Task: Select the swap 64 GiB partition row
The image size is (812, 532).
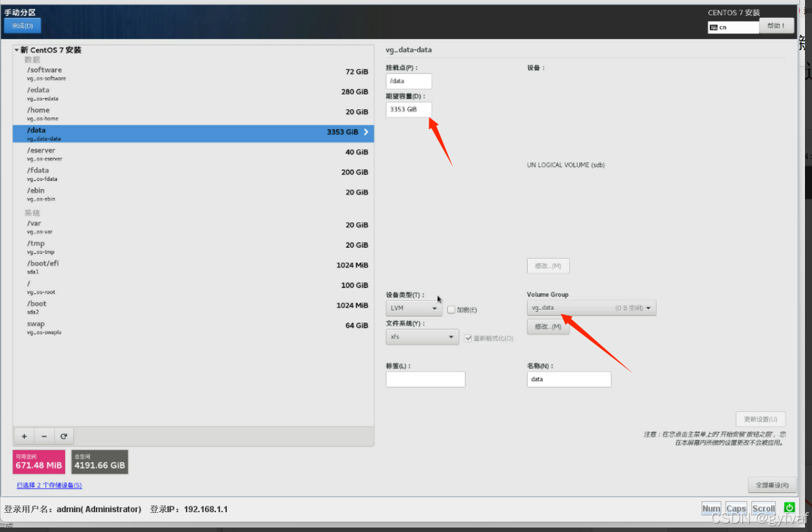Action: pos(193,328)
